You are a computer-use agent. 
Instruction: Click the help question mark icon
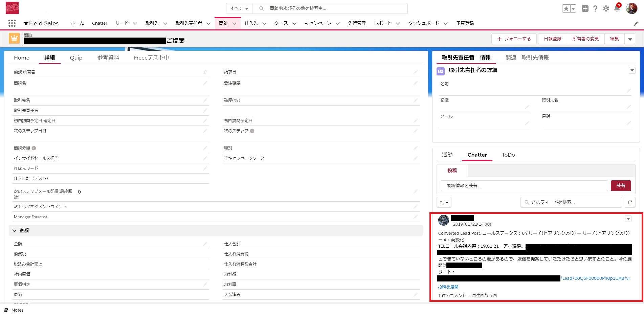[x=595, y=8]
